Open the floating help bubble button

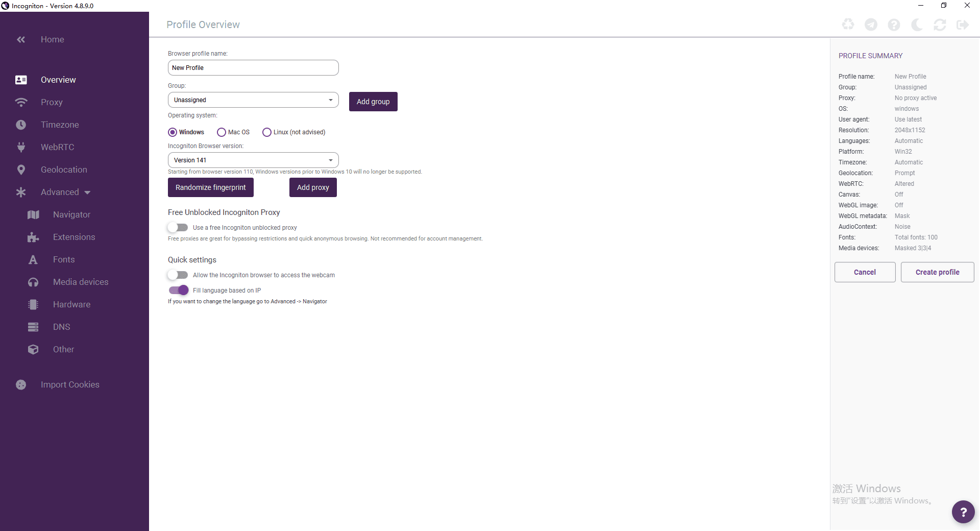[x=963, y=512]
